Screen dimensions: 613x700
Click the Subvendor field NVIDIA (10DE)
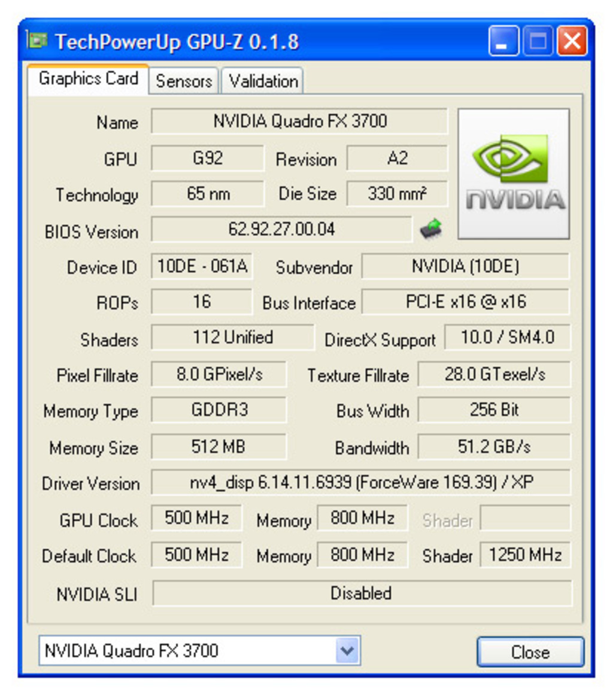pos(466,266)
